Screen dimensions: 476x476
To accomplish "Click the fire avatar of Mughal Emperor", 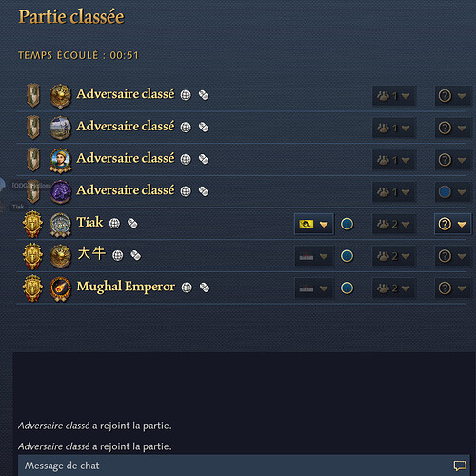I will pyautogui.click(x=60, y=288).
